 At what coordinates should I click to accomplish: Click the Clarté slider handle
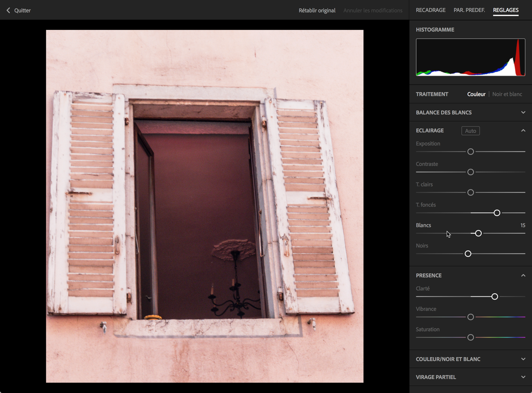[x=494, y=297]
